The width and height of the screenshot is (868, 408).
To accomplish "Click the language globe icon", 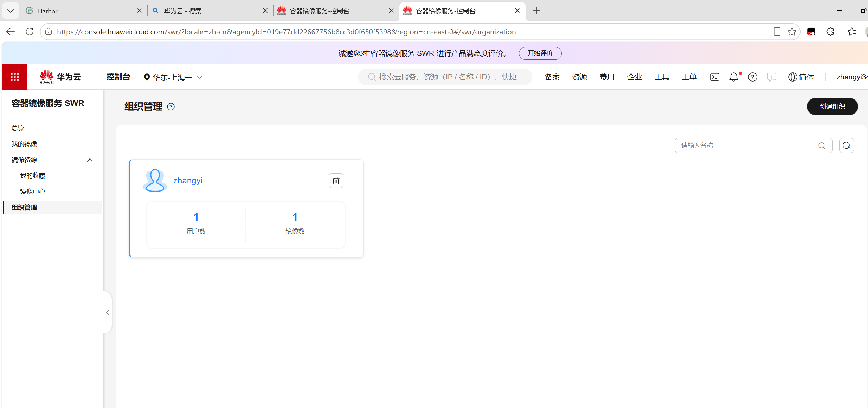I will 792,77.
